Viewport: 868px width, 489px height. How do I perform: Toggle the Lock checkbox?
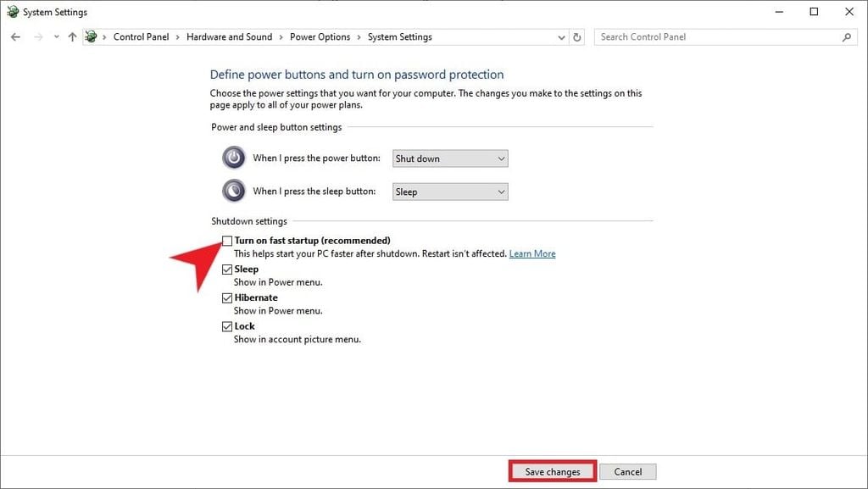pyautogui.click(x=227, y=326)
